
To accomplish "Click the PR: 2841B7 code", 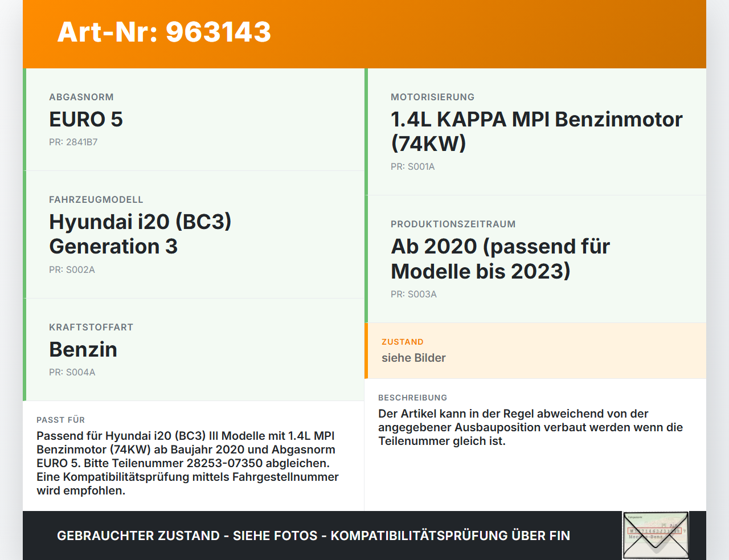I will tap(74, 142).
